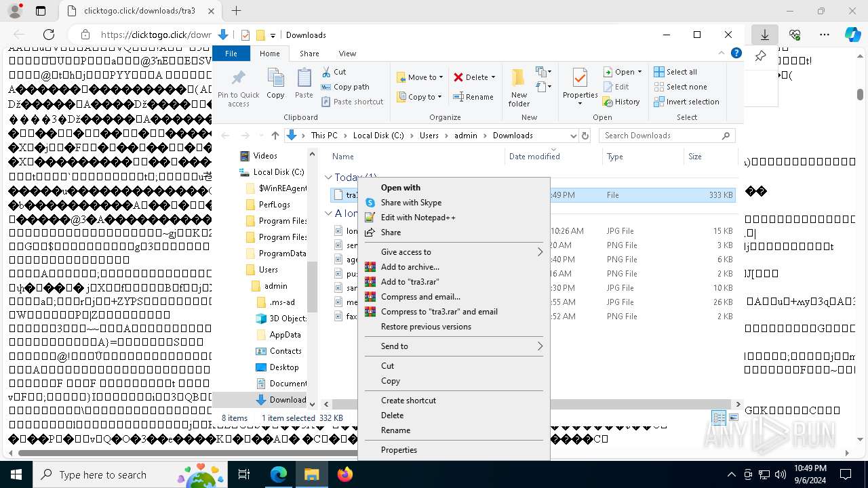
Task: Open Give access to submenu
Action: [x=454, y=252]
